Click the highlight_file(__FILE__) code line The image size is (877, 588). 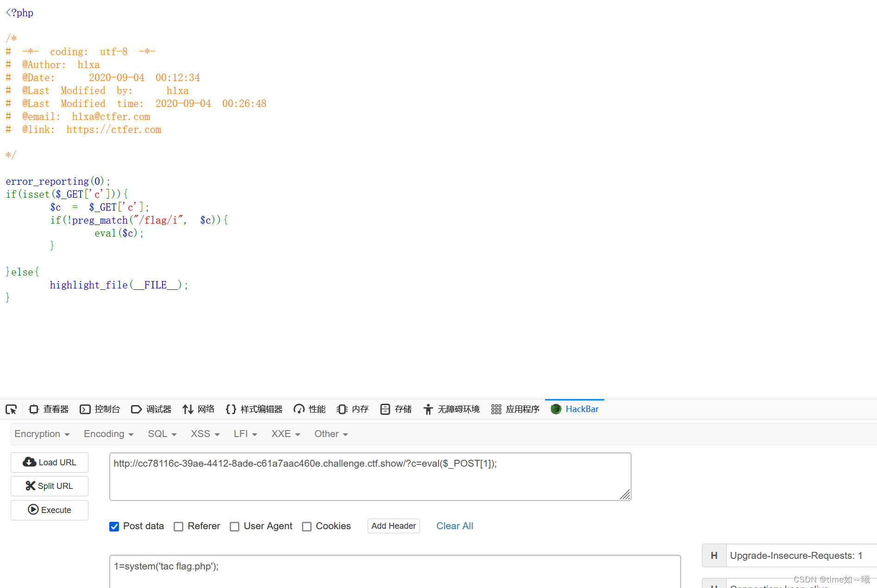pyautogui.click(x=119, y=285)
